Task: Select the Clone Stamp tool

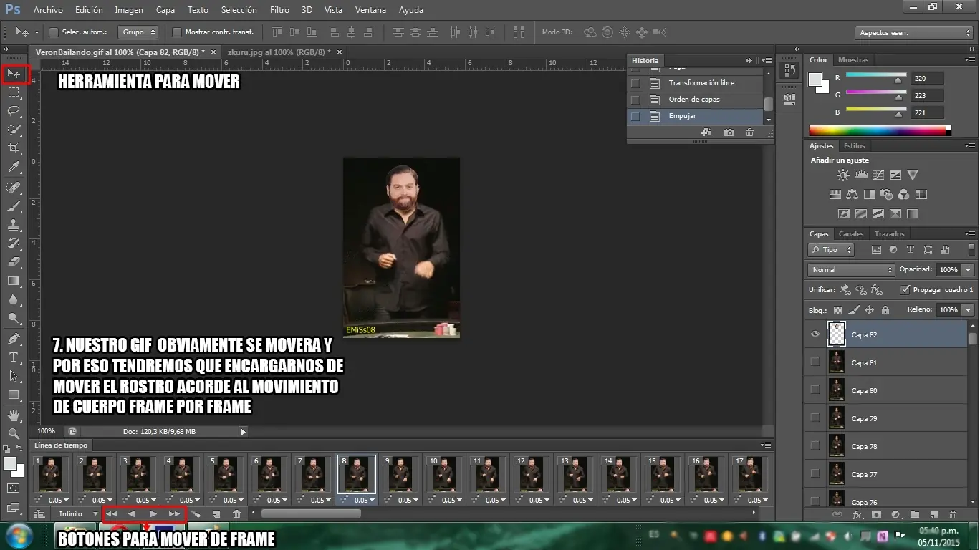Action: click(14, 225)
